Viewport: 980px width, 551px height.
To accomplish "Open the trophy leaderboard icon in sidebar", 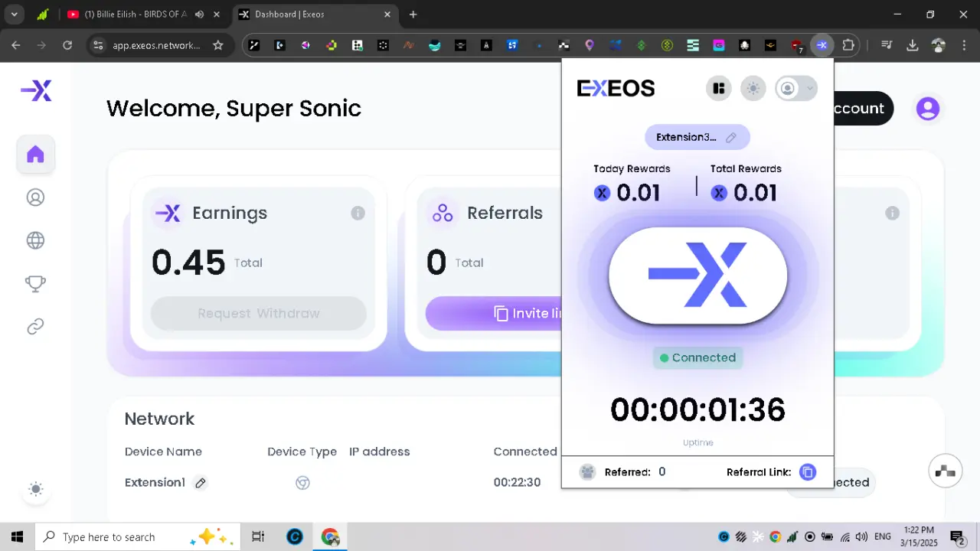I will (x=35, y=283).
